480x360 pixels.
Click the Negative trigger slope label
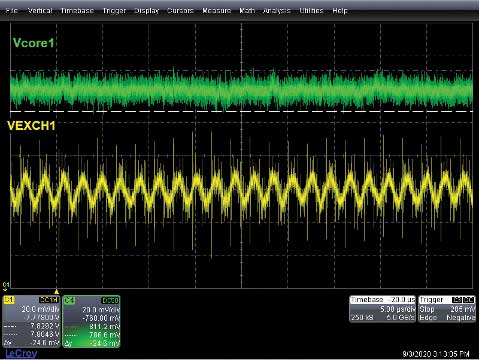461,318
